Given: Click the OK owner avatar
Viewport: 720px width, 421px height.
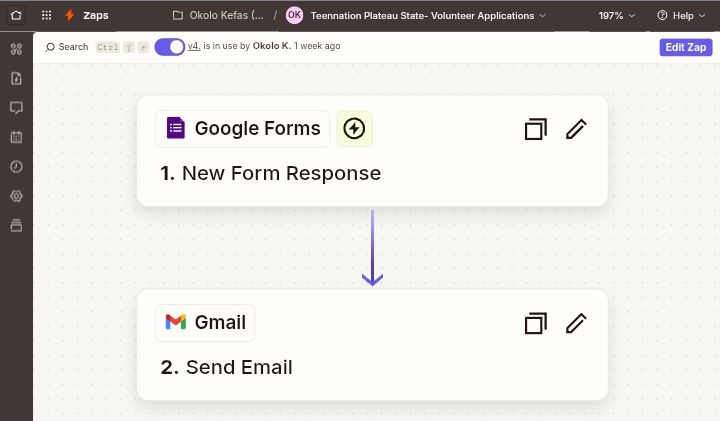Looking at the screenshot, I should 294,15.
